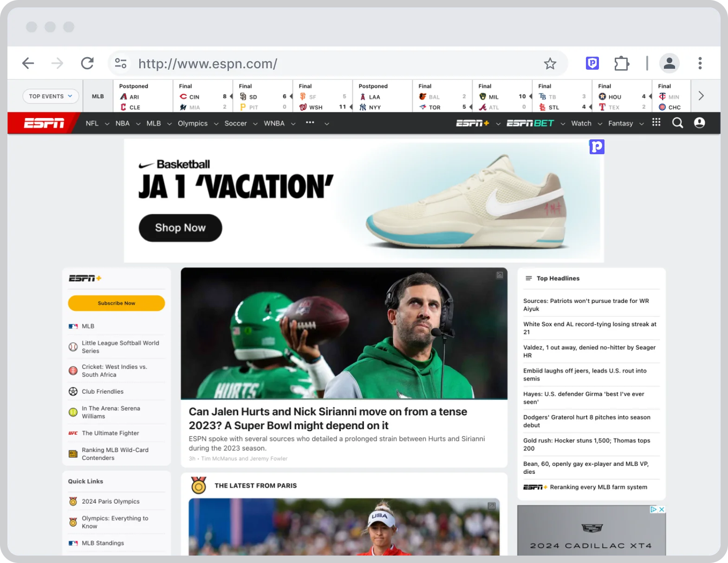Open the ESPN user account icon
The image size is (728, 563).
[699, 123]
